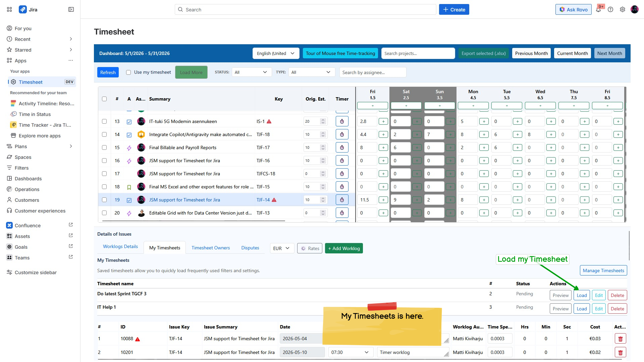
Task: Expand the Plans sidebar section
Action: (71, 146)
